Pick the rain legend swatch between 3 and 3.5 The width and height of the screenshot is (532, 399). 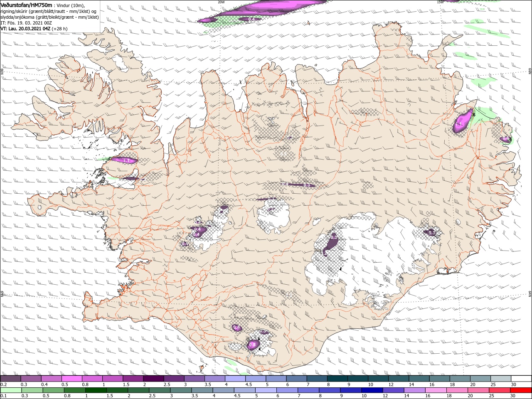click(x=181, y=390)
